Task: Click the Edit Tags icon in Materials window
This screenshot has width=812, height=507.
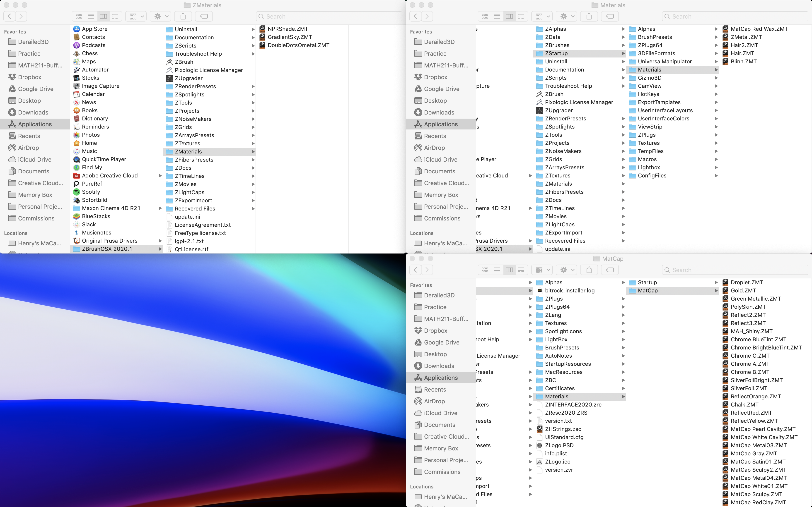Action: [x=610, y=16]
